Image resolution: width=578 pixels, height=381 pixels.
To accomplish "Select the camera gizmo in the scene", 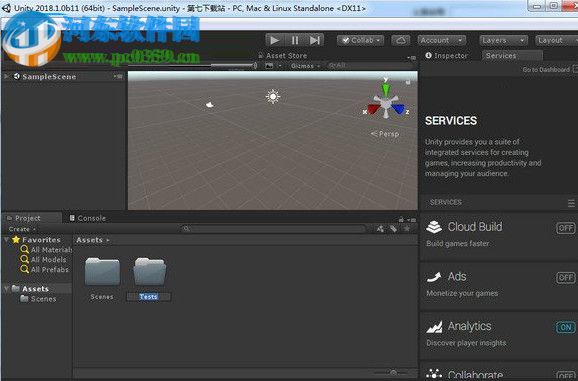I will (209, 105).
